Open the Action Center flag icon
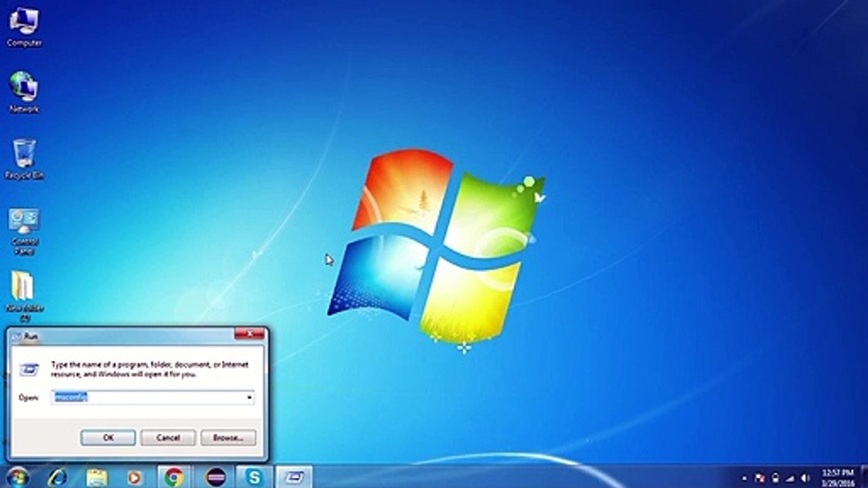The width and height of the screenshot is (868, 488). [x=761, y=478]
